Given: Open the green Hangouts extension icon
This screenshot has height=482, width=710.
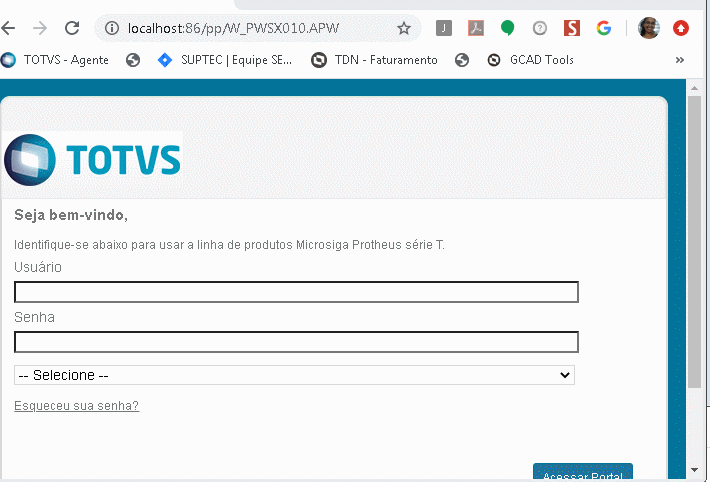Looking at the screenshot, I should pos(508,28).
